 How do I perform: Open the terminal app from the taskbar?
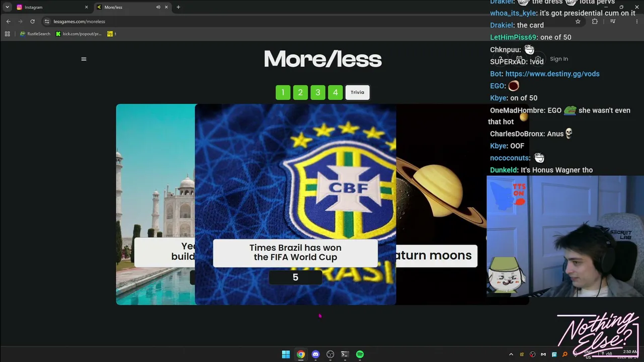345,354
